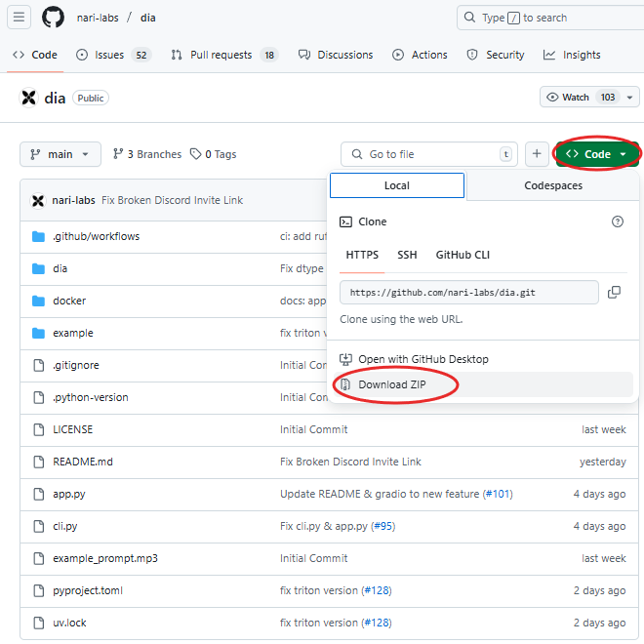The height and width of the screenshot is (644, 644).
Task: Open #128 link in pyproject.toml row
Action: tap(377, 590)
